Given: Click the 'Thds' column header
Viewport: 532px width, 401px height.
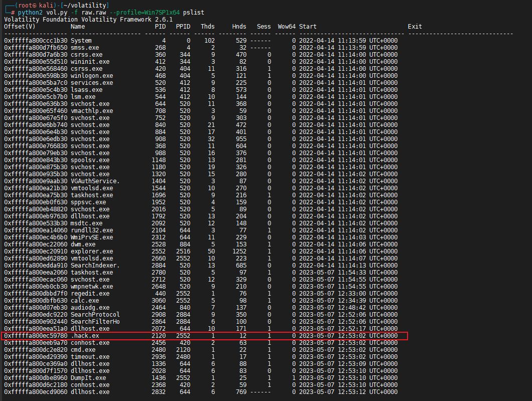Looking at the screenshot, I should click(x=208, y=27).
